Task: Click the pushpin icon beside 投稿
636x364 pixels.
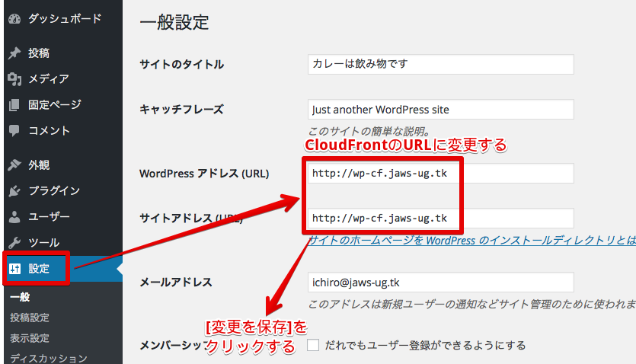Action: tap(14, 53)
